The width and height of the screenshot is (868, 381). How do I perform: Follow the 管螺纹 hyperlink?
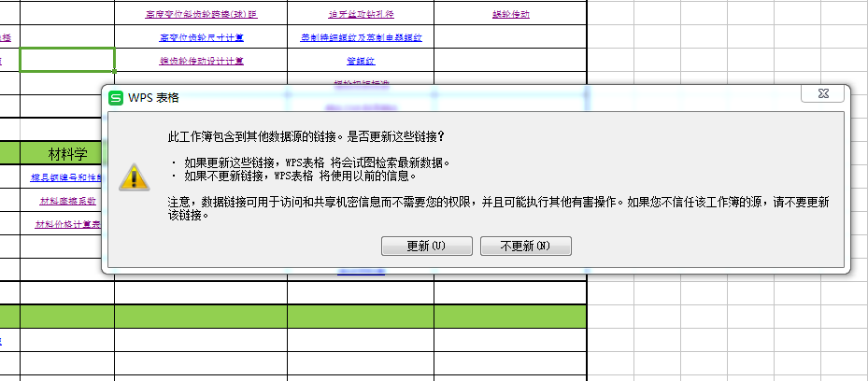tap(361, 61)
